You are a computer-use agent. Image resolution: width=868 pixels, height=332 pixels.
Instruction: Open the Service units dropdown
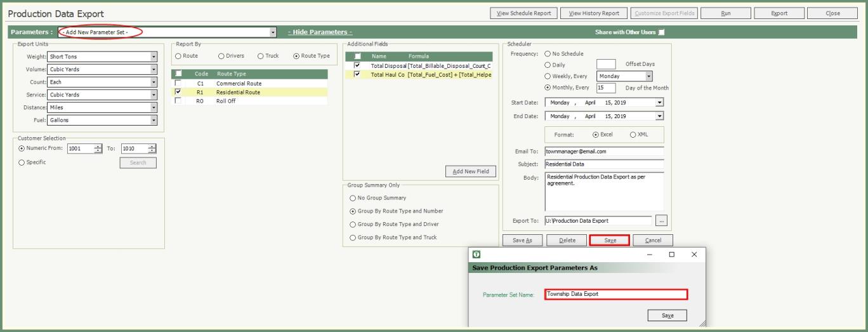coord(154,95)
